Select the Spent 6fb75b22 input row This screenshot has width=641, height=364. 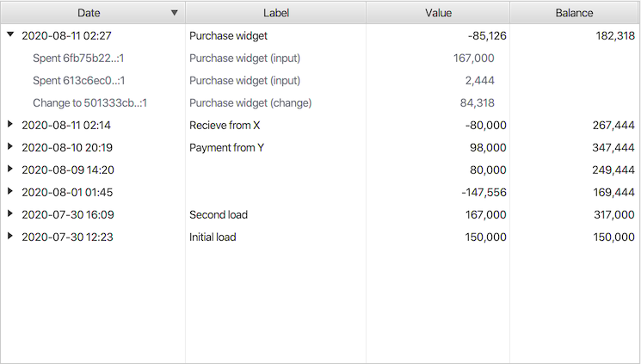click(x=79, y=58)
